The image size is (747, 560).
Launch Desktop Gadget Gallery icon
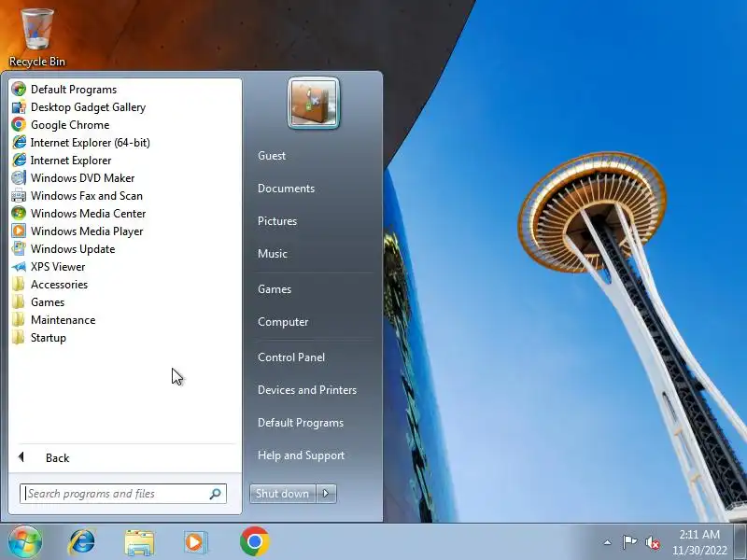click(x=19, y=107)
